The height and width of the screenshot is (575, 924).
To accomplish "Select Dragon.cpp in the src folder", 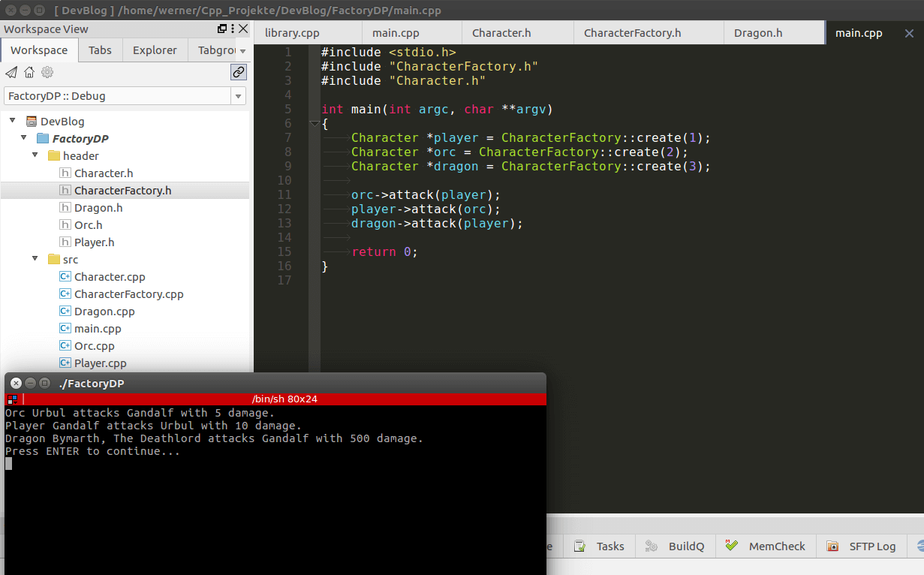I will (106, 311).
